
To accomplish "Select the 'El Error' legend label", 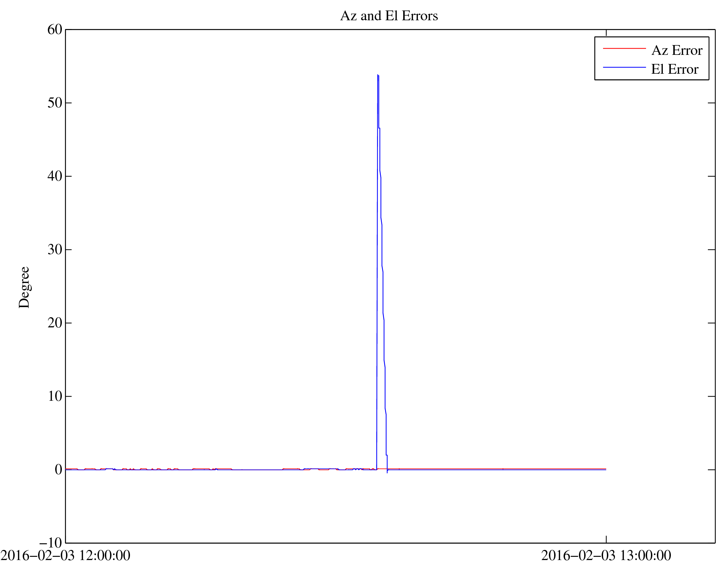I will (674, 69).
